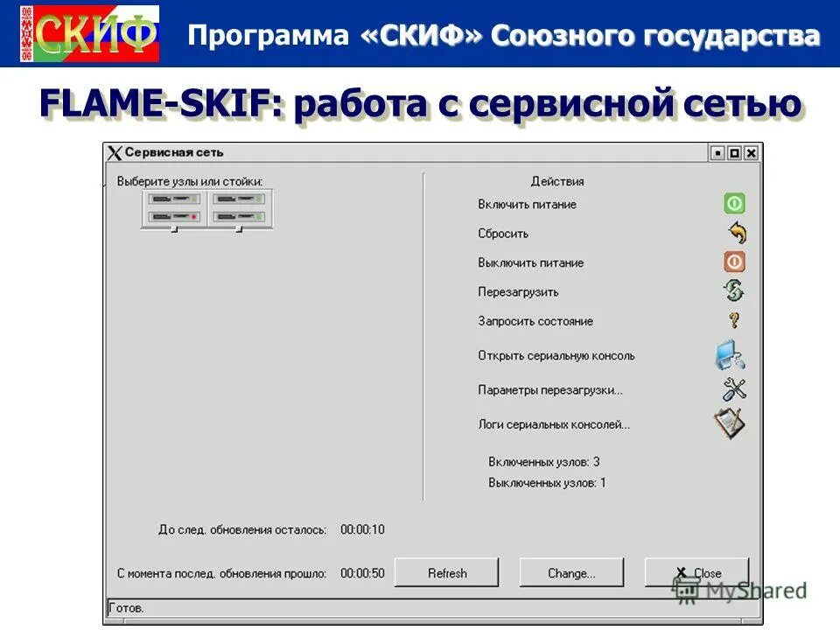The height and width of the screenshot is (630, 840).
Task: Click 'Выключить питание' action label
Action: [531, 262]
